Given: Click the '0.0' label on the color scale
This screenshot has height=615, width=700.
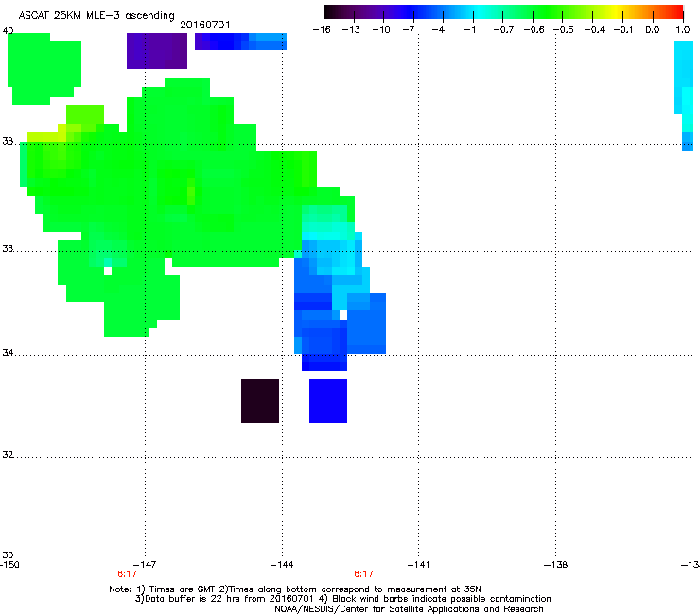Looking at the screenshot, I should coord(653,30).
